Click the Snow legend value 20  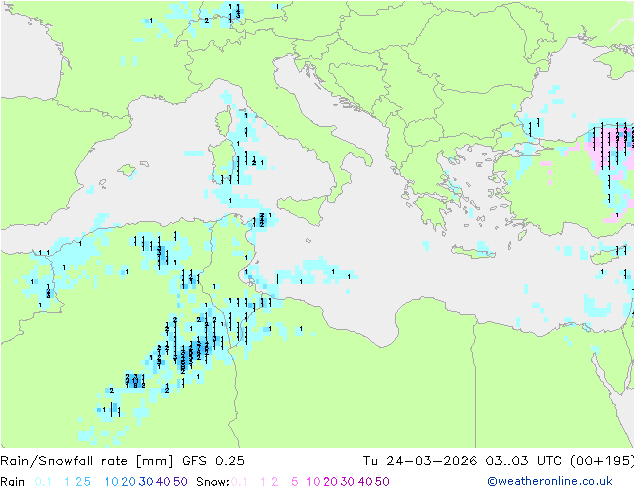pos(330,482)
